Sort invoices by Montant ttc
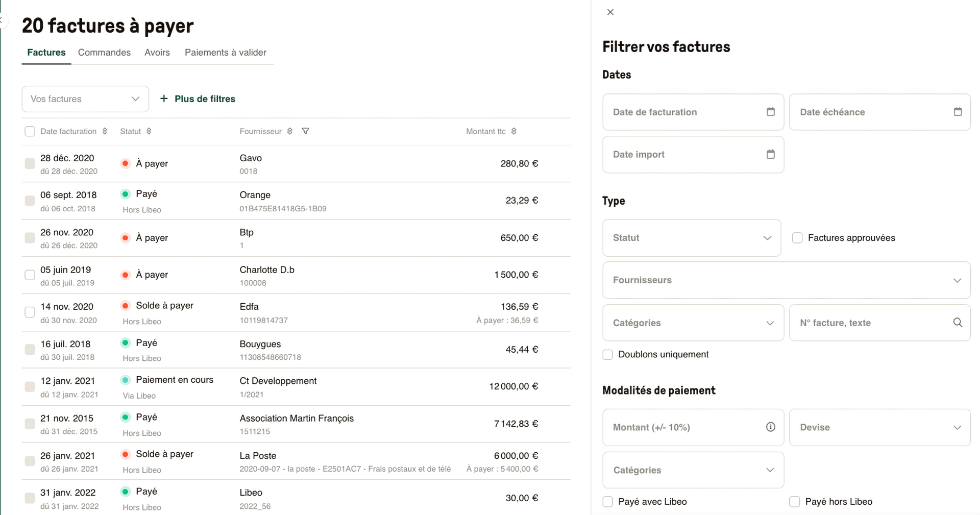 (x=514, y=131)
